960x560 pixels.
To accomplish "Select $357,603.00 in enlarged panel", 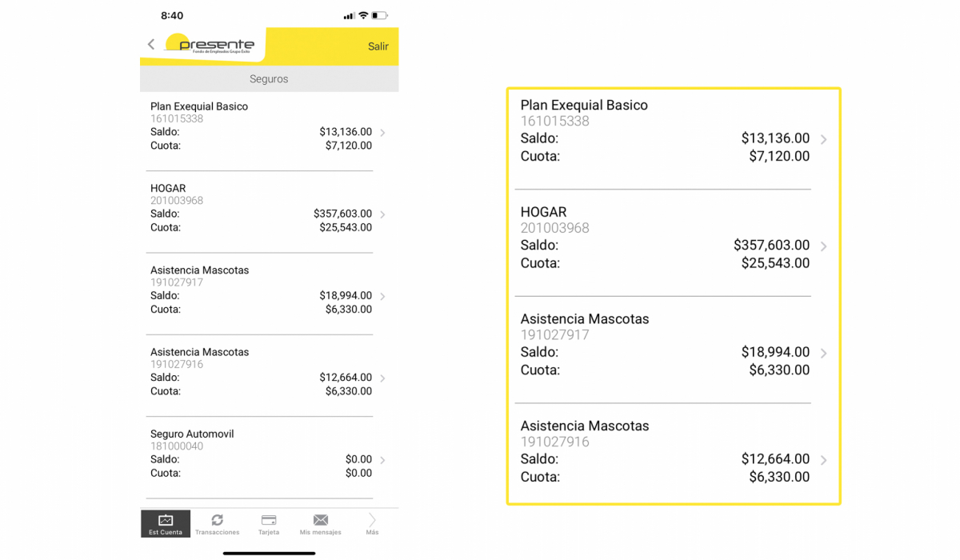I will click(771, 246).
